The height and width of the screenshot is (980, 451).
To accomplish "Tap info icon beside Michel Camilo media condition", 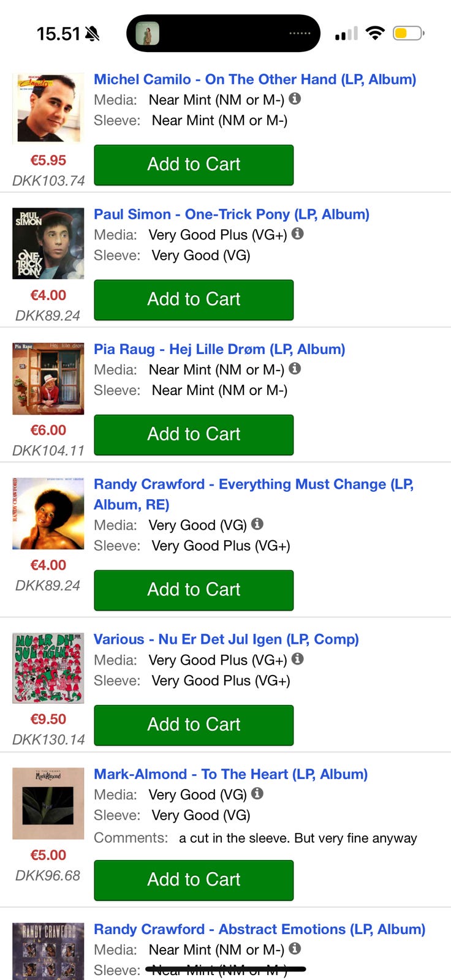I will click(x=295, y=99).
